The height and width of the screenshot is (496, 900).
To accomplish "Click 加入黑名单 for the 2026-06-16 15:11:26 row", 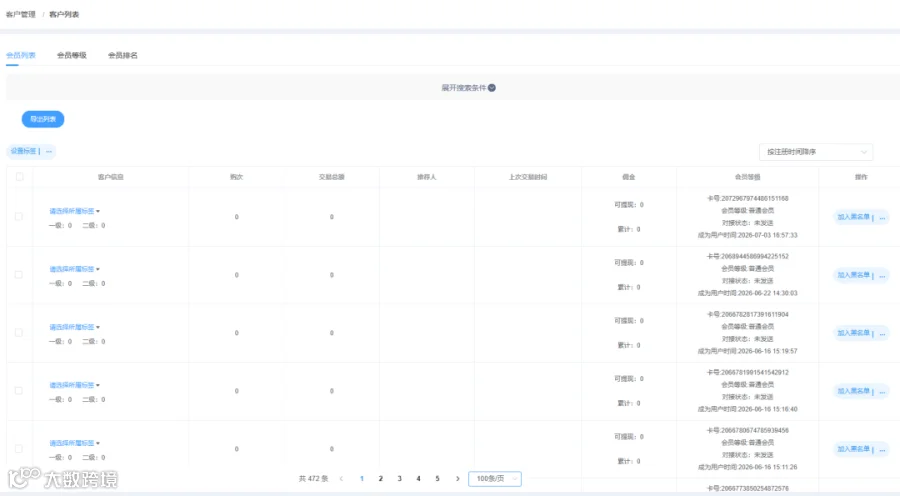I will click(854, 450).
